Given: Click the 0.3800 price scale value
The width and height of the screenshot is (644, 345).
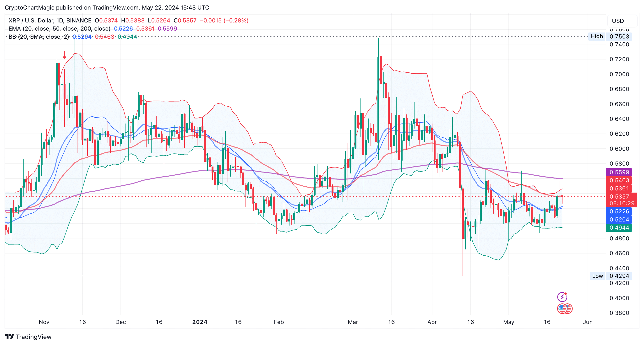Looking at the screenshot, I should coord(619,313).
